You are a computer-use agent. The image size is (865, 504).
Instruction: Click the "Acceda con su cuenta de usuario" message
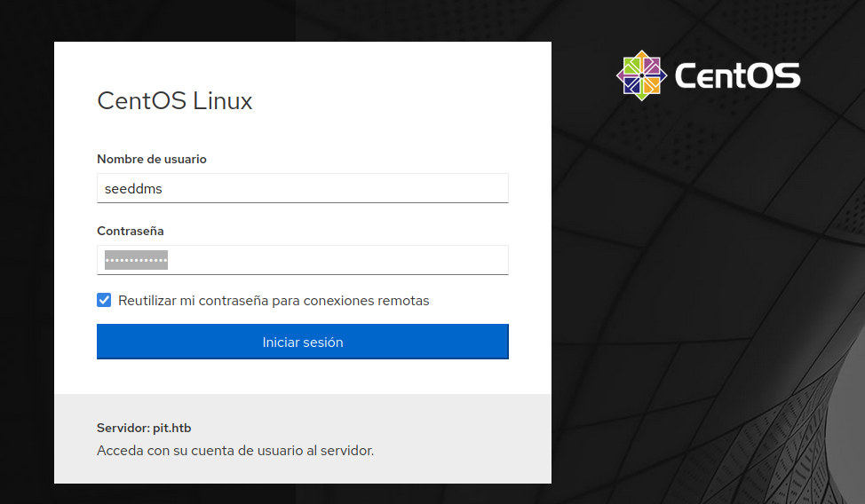235,451
